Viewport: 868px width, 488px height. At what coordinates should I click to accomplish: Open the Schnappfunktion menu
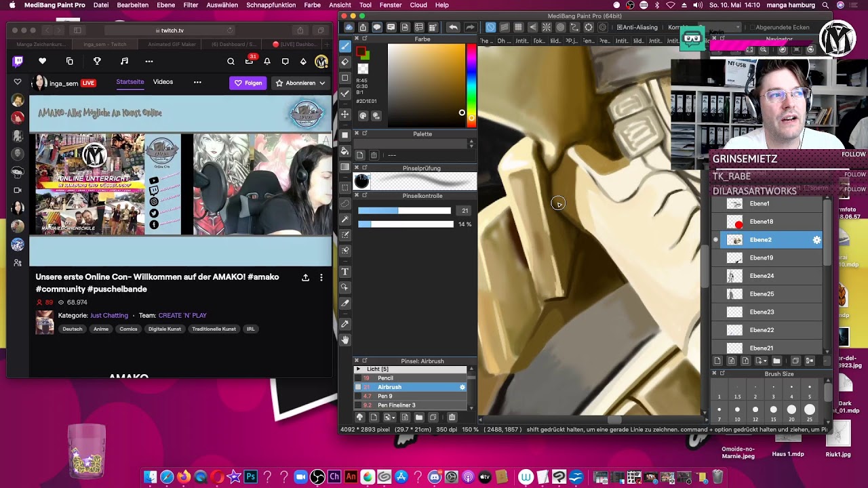pyautogui.click(x=271, y=5)
